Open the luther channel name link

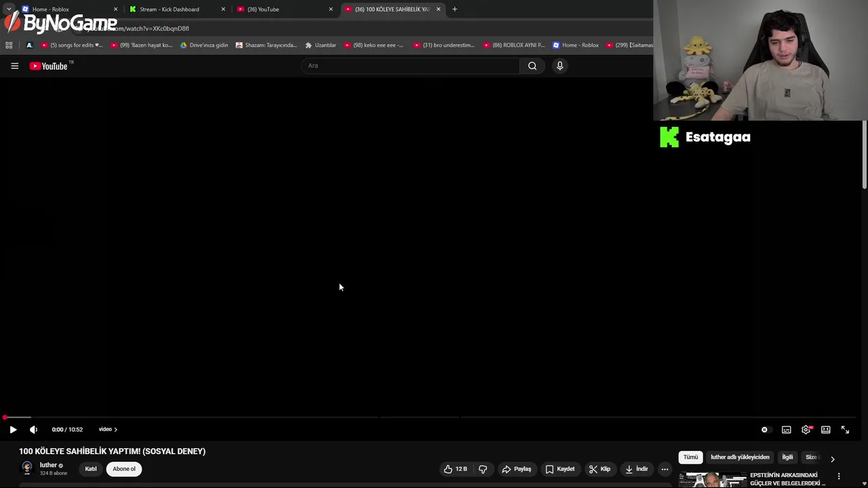coord(48,465)
